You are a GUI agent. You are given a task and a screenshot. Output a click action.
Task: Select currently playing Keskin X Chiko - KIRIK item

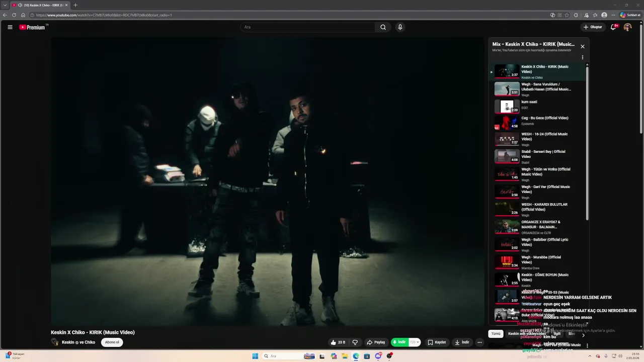tap(537, 72)
